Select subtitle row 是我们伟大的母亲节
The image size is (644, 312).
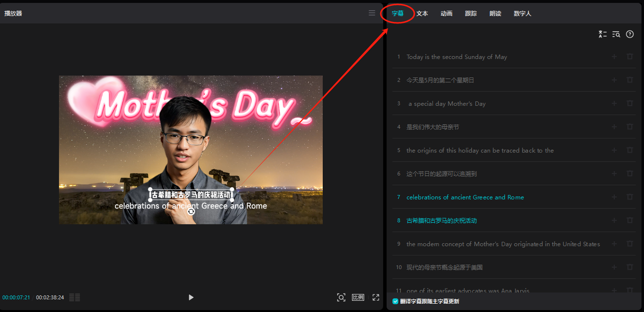pyautogui.click(x=514, y=127)
